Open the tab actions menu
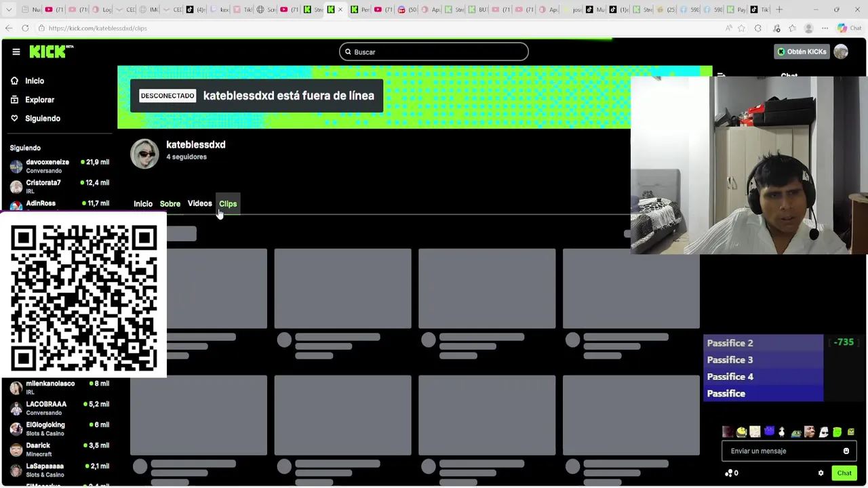Viewport: 868px width, 488px height. click(9, 9)
